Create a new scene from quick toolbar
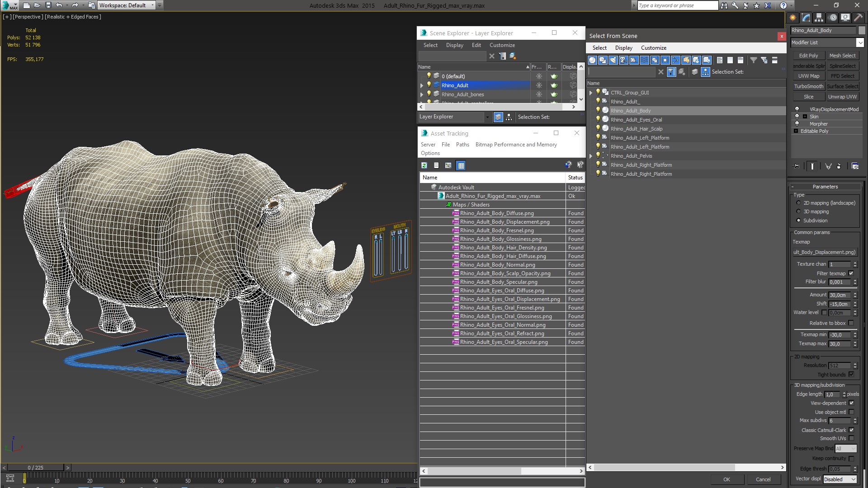This screenshot has width=868, height=488. 26,5
